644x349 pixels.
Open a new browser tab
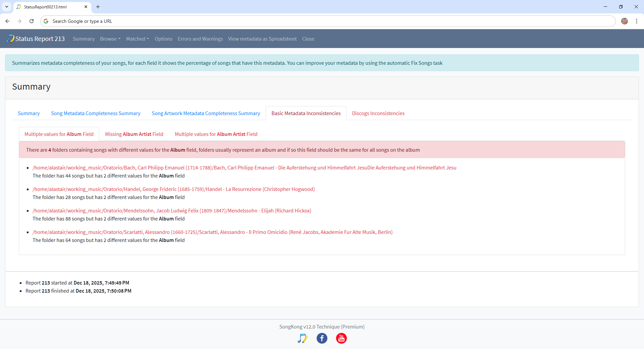click(98, 7)
